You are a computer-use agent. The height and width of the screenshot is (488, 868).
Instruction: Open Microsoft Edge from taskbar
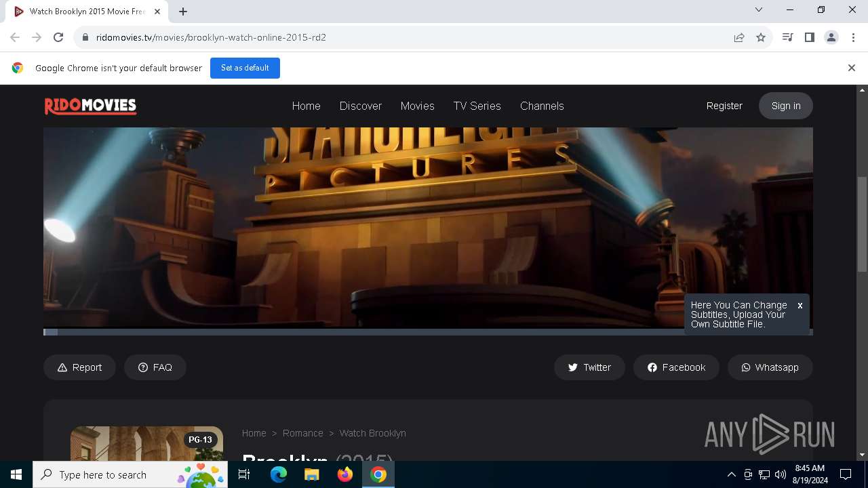(x=279, y=474)
